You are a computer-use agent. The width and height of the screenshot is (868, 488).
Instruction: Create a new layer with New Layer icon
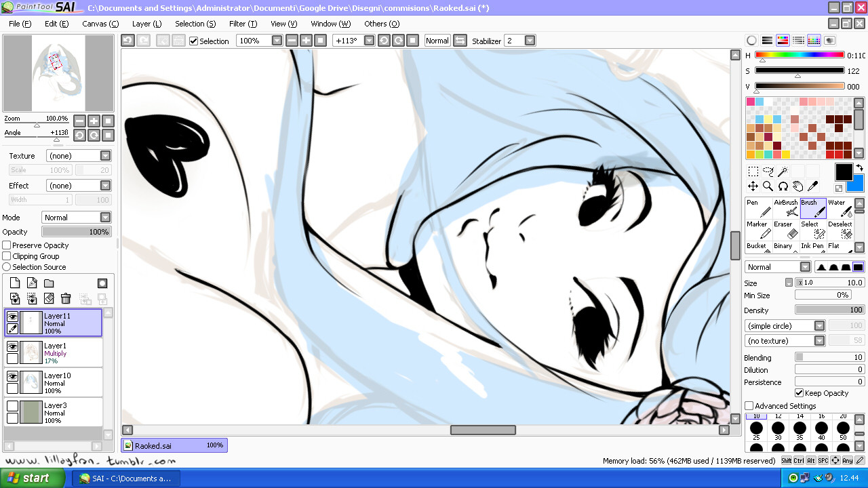point(15,283)
